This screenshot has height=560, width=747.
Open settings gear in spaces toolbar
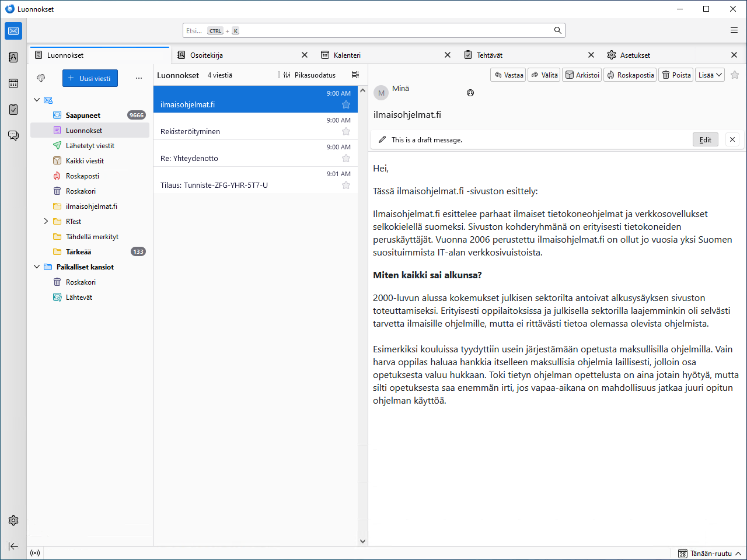(13, 520)
